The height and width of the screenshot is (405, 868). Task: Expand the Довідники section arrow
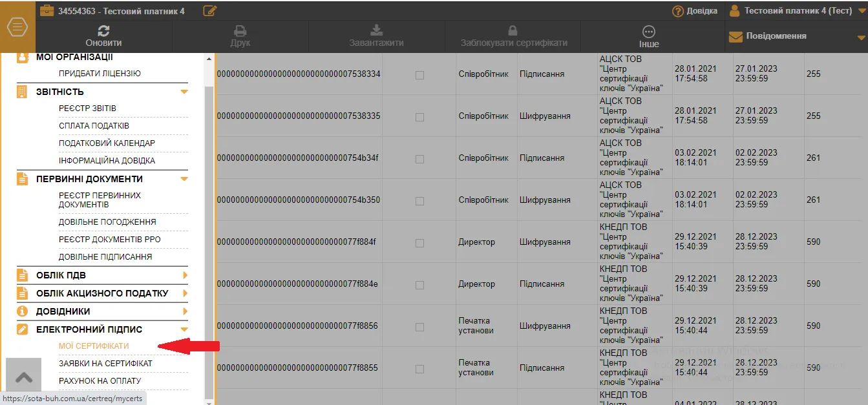[185, 311]
